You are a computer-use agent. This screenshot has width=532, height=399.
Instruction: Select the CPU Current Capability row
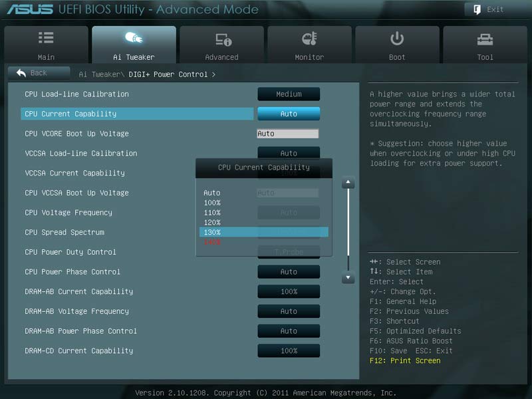[x=137, y=114]
